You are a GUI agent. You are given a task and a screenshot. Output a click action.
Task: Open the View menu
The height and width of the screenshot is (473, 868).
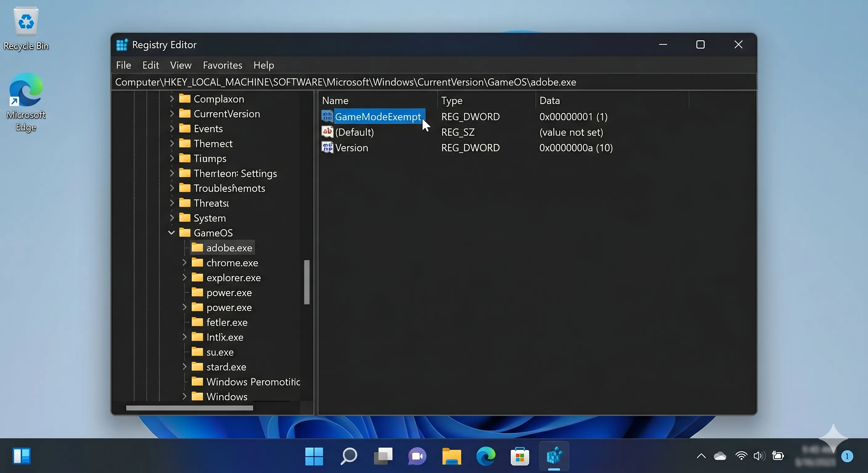coord(181,65)
